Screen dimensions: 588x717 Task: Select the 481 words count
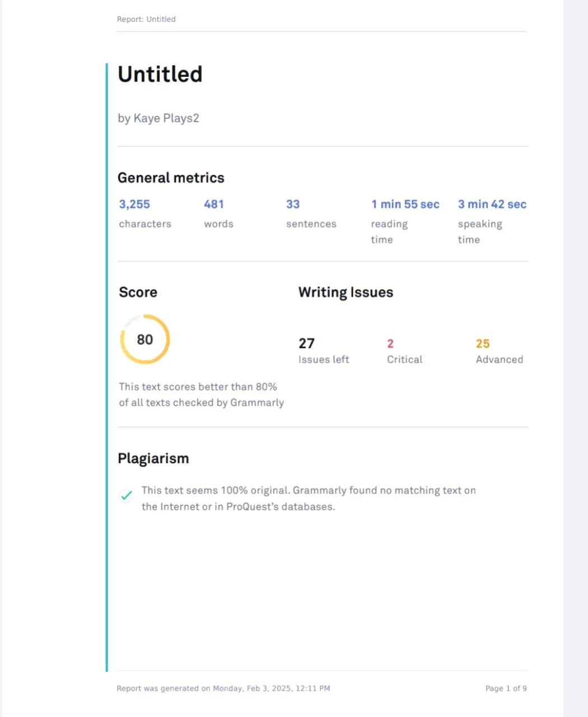pos(214,204)
